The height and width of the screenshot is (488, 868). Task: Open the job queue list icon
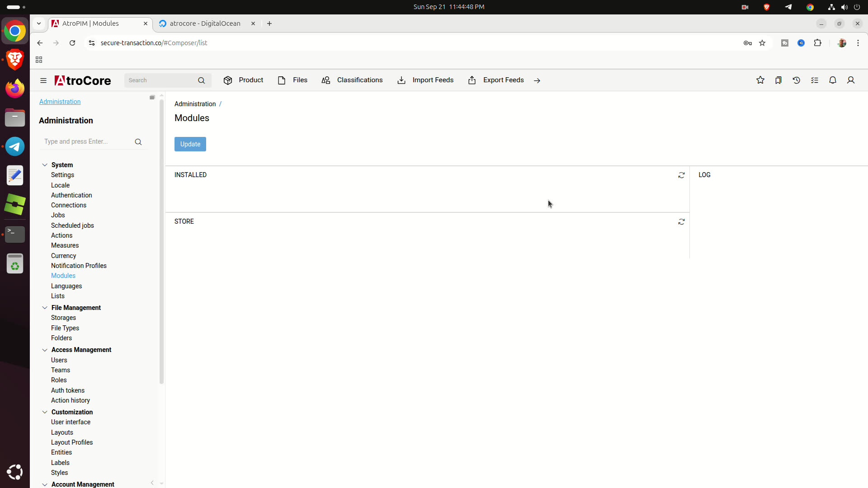pos(815,80)
